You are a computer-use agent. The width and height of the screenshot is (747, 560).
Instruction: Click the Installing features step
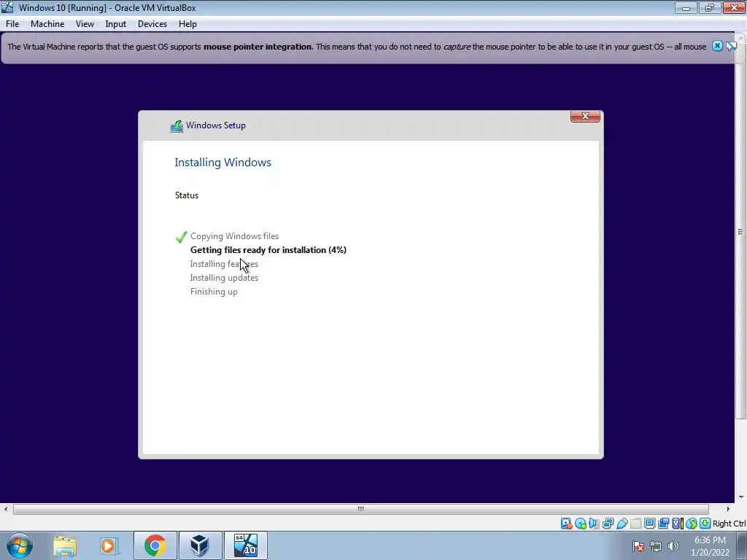coord(224,264)
